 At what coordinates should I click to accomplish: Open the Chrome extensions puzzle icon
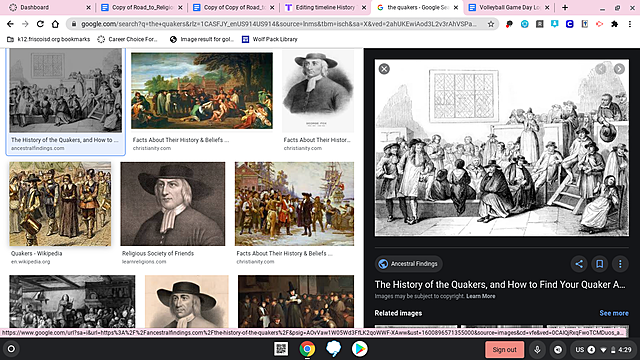[x=614, y=24]
